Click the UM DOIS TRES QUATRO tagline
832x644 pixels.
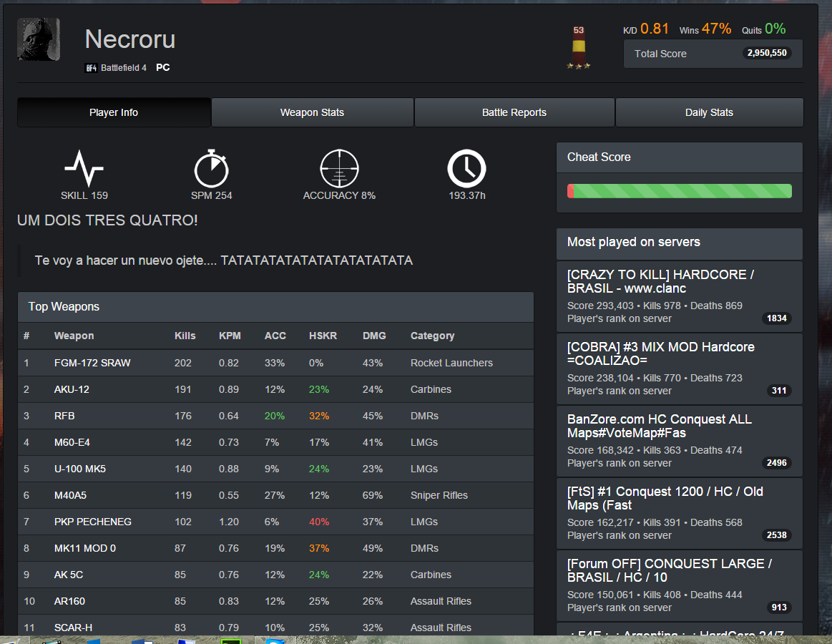107,220
